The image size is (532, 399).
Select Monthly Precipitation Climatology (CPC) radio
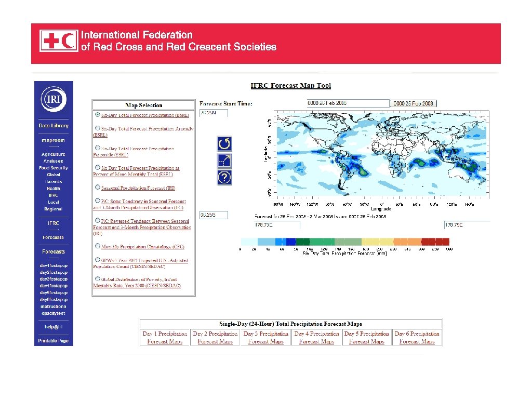(x=97, y=246)
